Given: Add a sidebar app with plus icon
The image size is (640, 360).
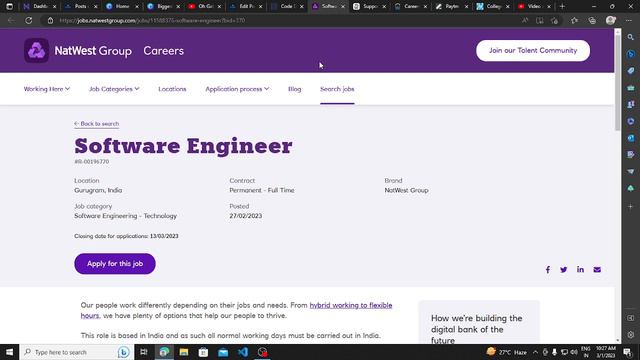Looking at the screenshot, I should (x=631, y=207).
